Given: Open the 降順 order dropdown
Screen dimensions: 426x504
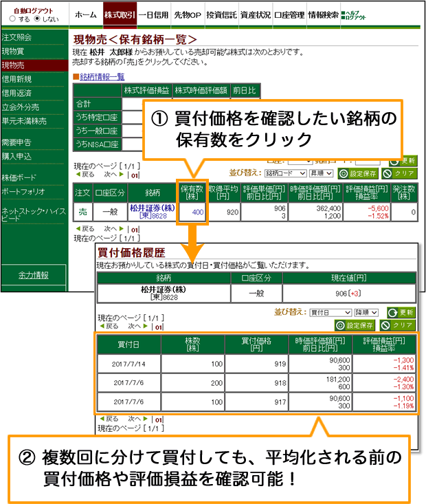Looking at the screenshot, I should pos(366,312).
